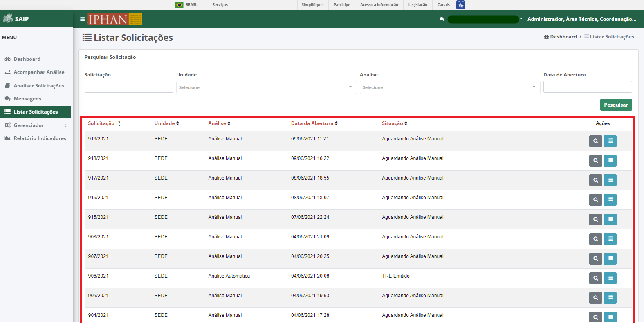The image size is (644, 323).
Task: Click the Brazil flag icon
Action: (179, 5)
